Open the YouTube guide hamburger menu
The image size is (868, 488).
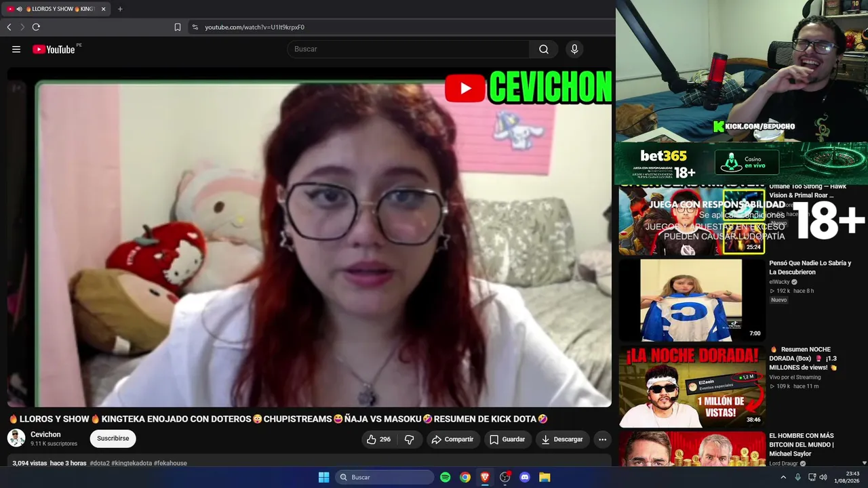[16, 49]
